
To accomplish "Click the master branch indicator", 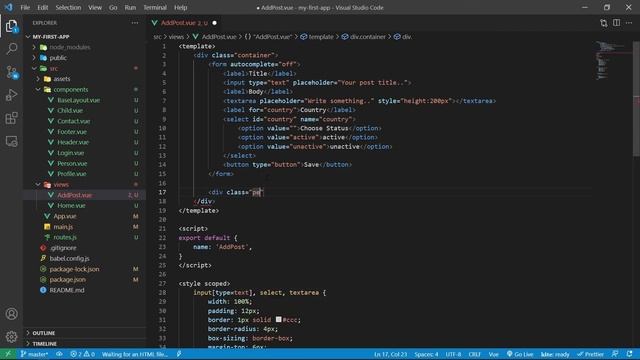I will pos(34,354).
